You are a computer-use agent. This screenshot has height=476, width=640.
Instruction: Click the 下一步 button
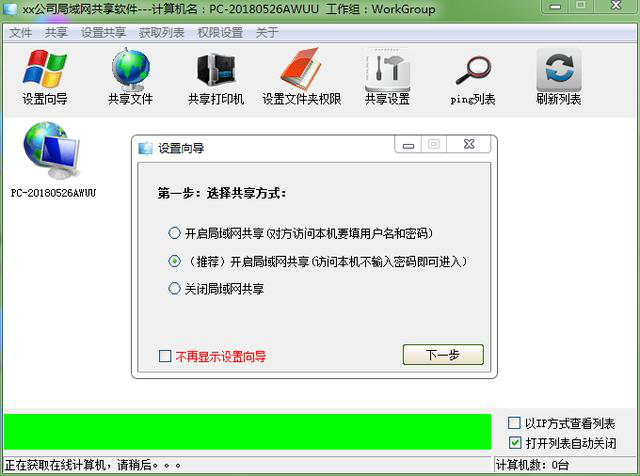[443, 354]
